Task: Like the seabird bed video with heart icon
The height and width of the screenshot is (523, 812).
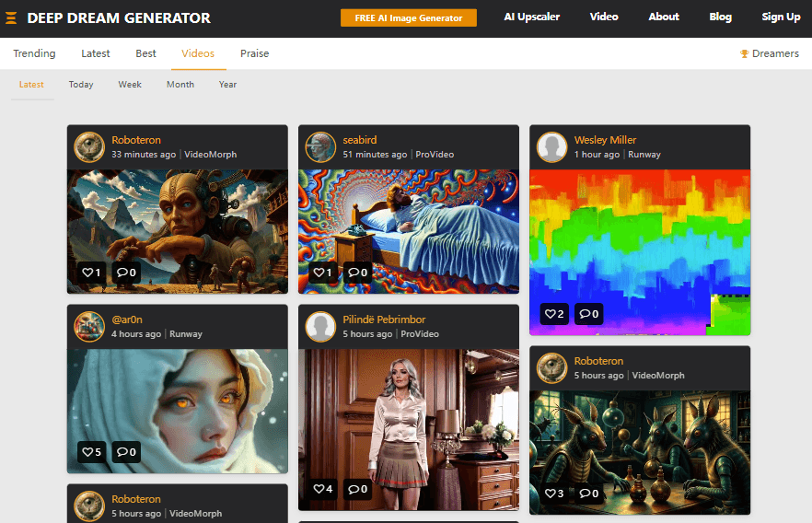Action: point(318,273)
